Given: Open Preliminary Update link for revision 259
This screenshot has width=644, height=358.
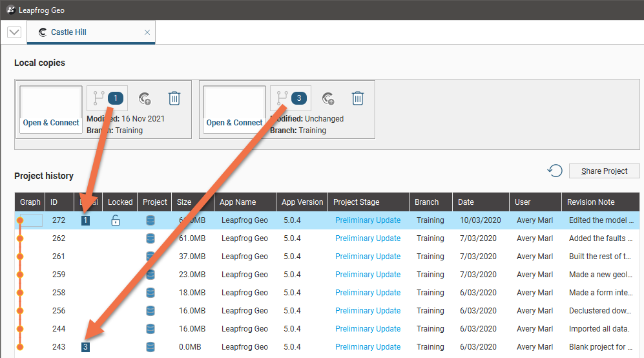Looking at the screenshot, I should [368, 275].
